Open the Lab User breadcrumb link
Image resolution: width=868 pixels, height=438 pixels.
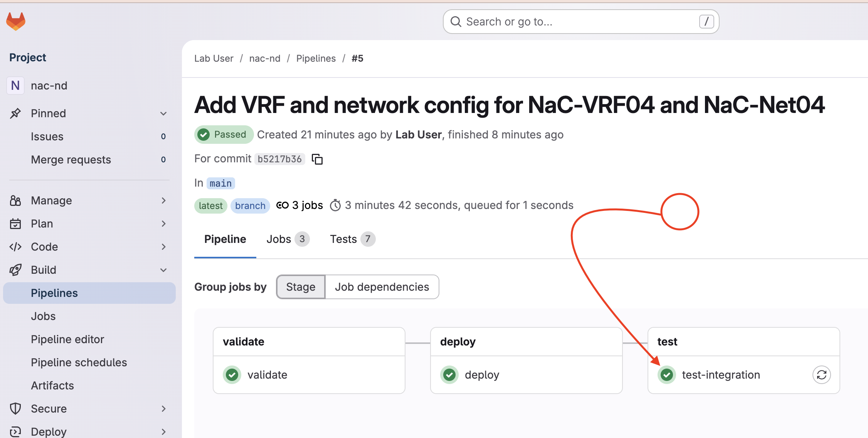[214, 58]
